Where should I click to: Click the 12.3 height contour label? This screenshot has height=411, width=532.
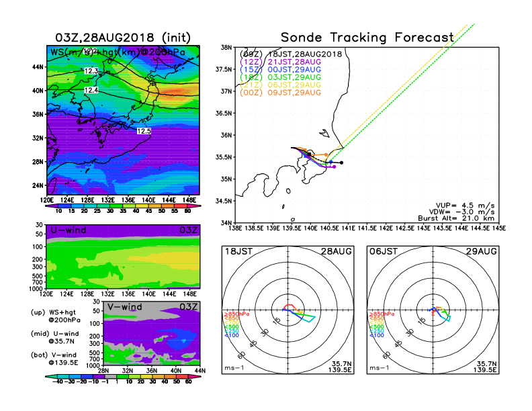[91, 71]
